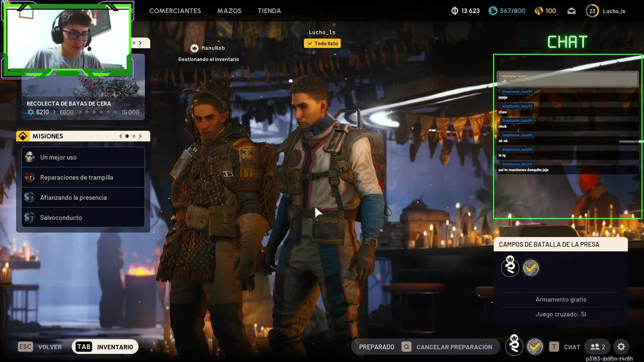644x362 pixels.
Task: Click the portrait icon of Salvoconducto
Action: pos(30,217)
